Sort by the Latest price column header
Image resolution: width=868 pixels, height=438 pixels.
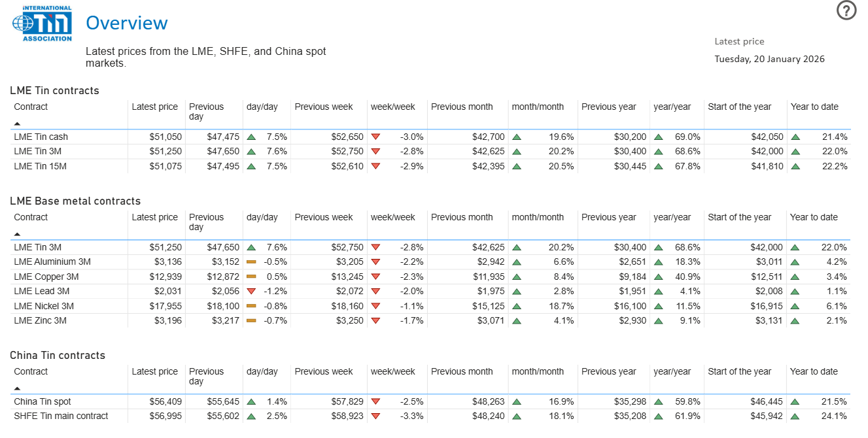point(155,107)
